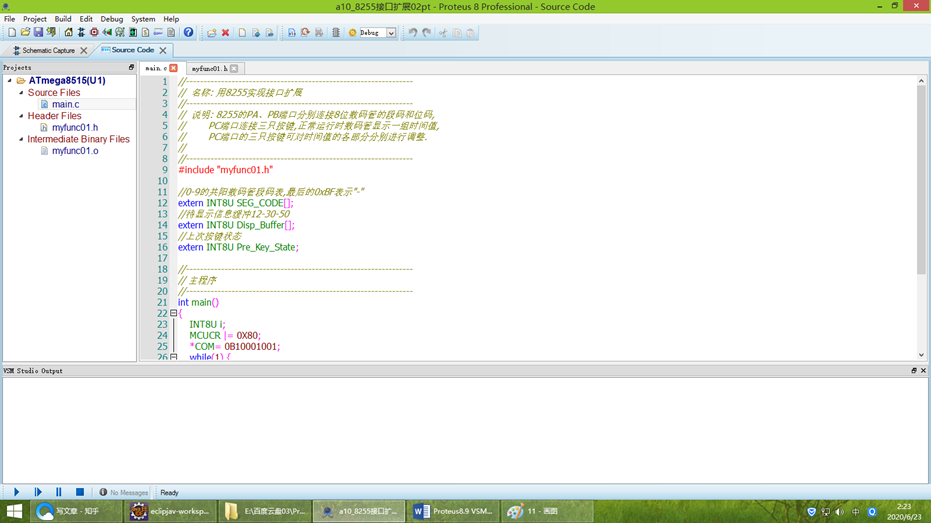Open the File menu
The image size is (931, 524).
click(10, 19)
